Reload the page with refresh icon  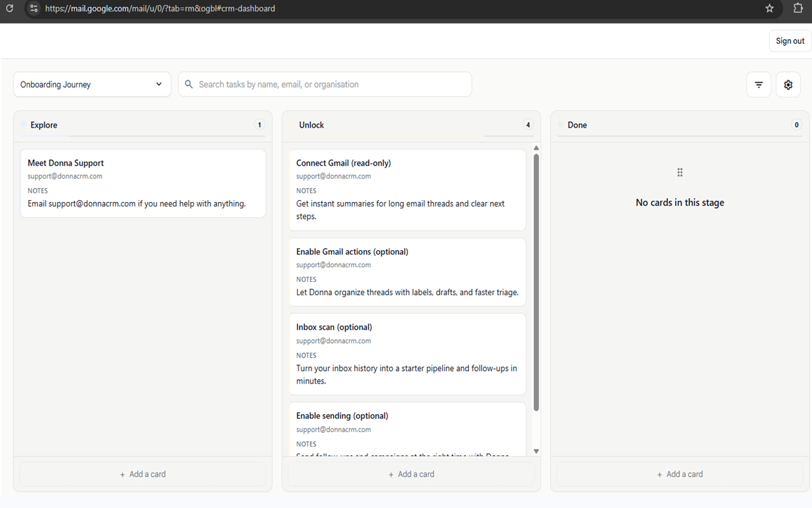click(x=10, y=8)
